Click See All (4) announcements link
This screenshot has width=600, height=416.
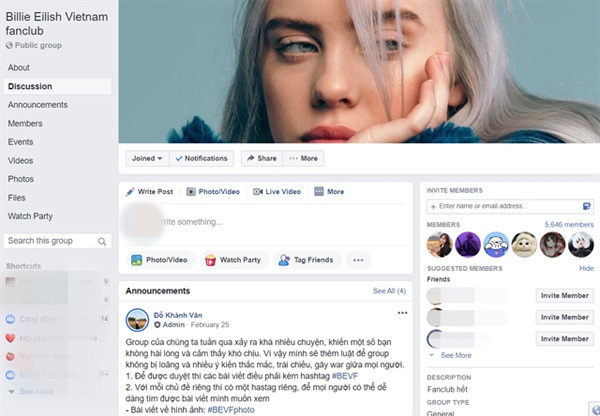tap(389, 291)
